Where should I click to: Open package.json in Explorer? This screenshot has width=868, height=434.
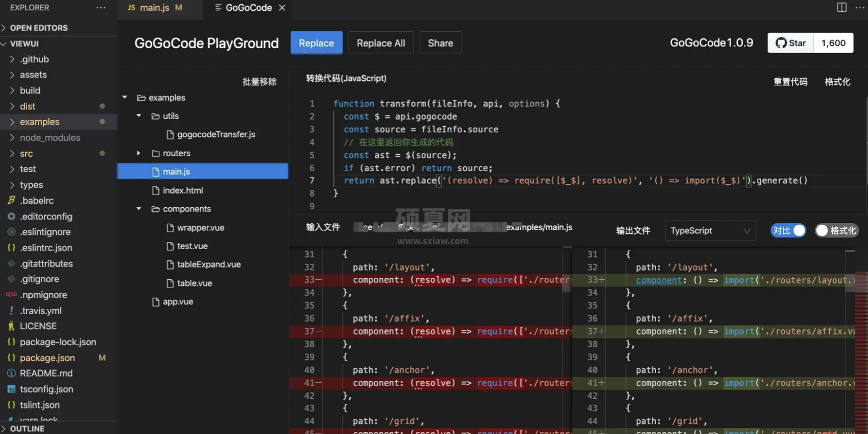[59, 358]
